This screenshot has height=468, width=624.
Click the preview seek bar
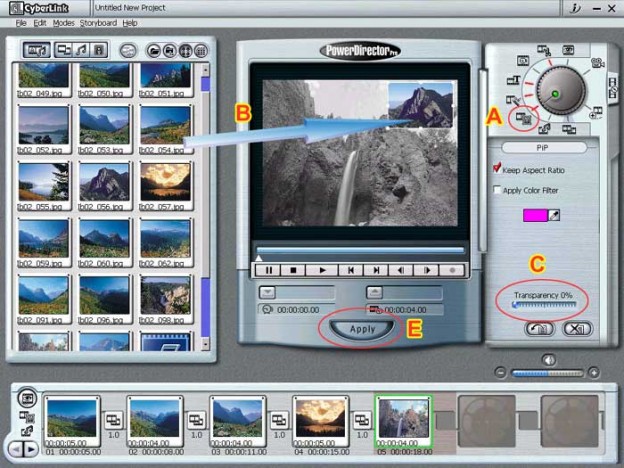[361, 250]
